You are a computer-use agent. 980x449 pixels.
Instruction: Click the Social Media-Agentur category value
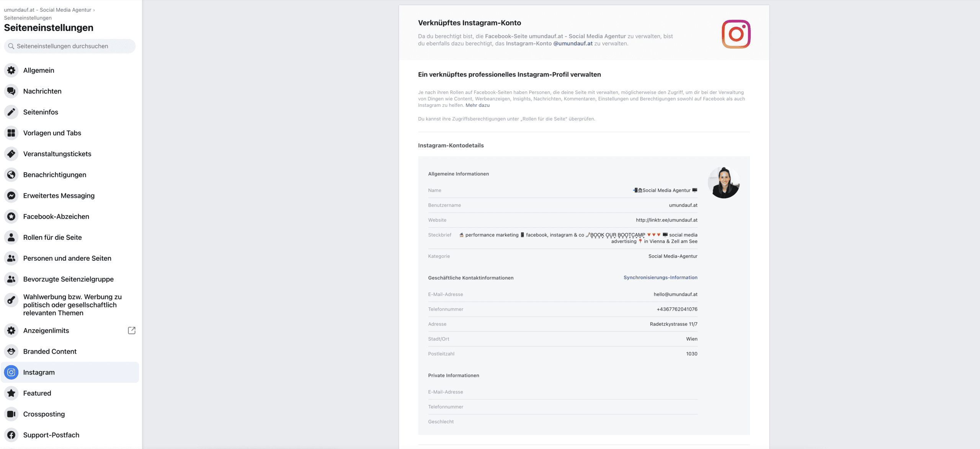click(673, 256)
